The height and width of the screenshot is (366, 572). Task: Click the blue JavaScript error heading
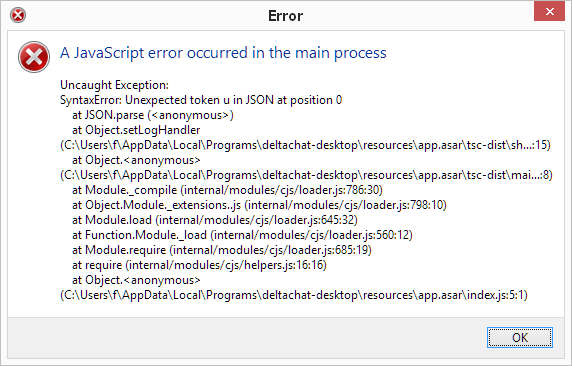(x=223, y=53)
